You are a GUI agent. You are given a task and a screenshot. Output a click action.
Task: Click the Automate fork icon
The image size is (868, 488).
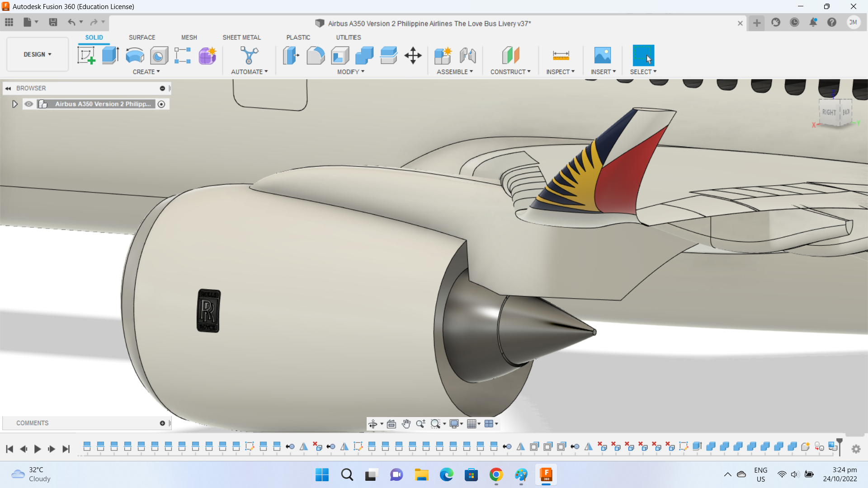(x=249, y=56)
